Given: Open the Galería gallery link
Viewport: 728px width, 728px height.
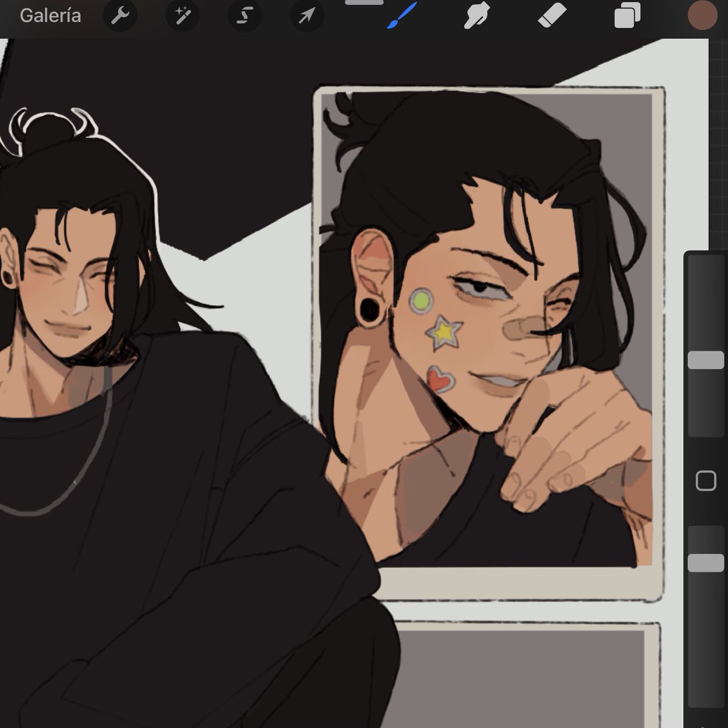Looking at the screenshot, I should [50, 16].
